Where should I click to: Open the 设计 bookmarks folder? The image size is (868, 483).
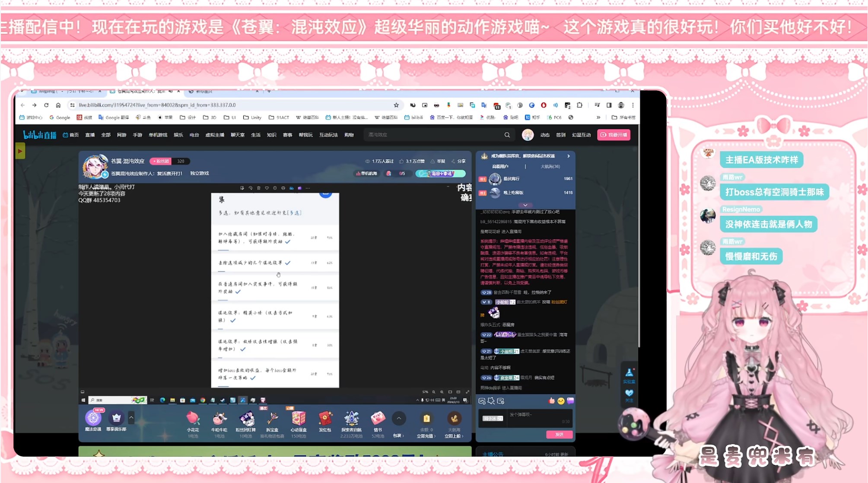pyautogui.click(x=188, y=118)
